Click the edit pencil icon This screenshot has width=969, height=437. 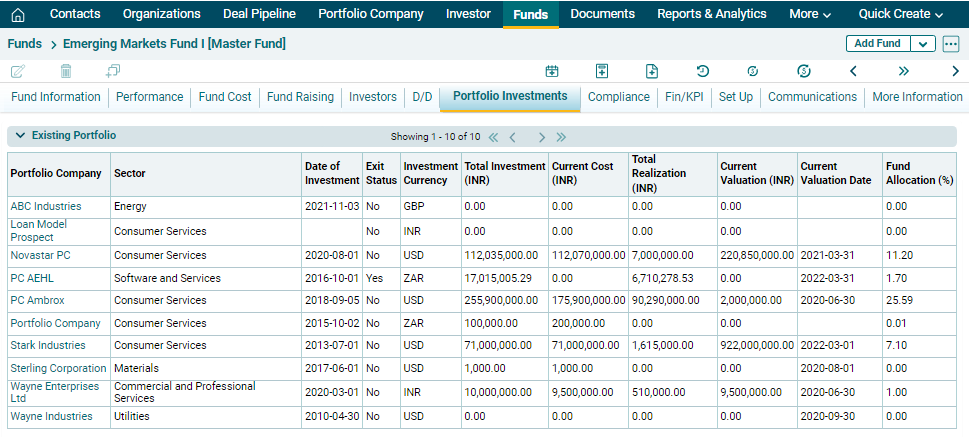(x=17, y=71)
